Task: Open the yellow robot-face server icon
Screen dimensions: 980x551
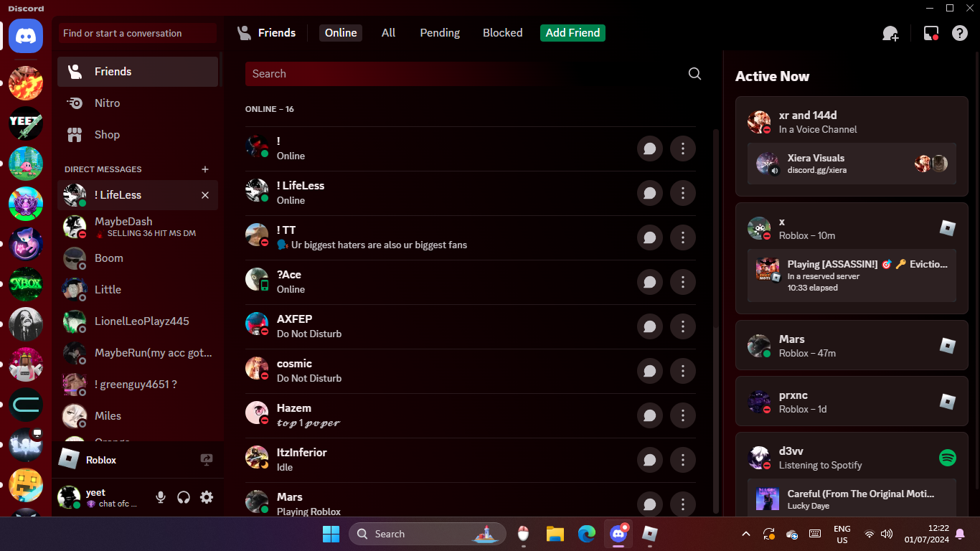Action: (26, 485)
